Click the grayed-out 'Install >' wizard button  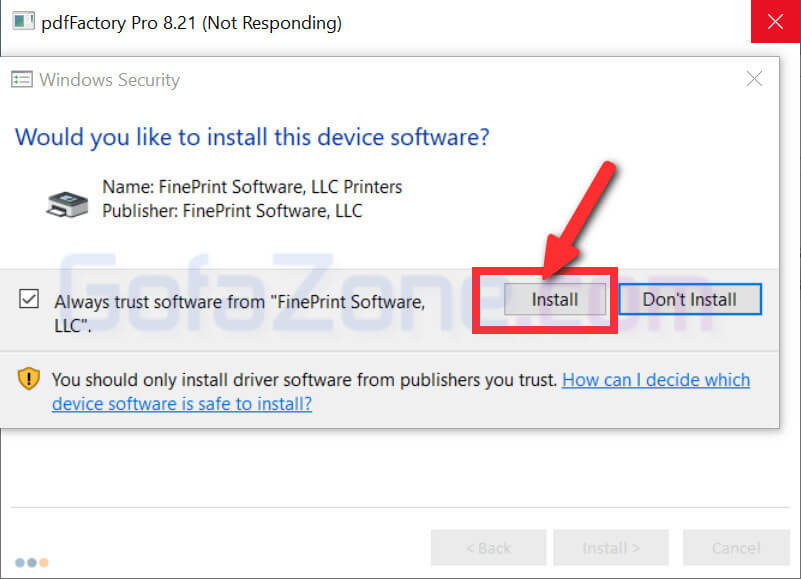pos(610,548)
